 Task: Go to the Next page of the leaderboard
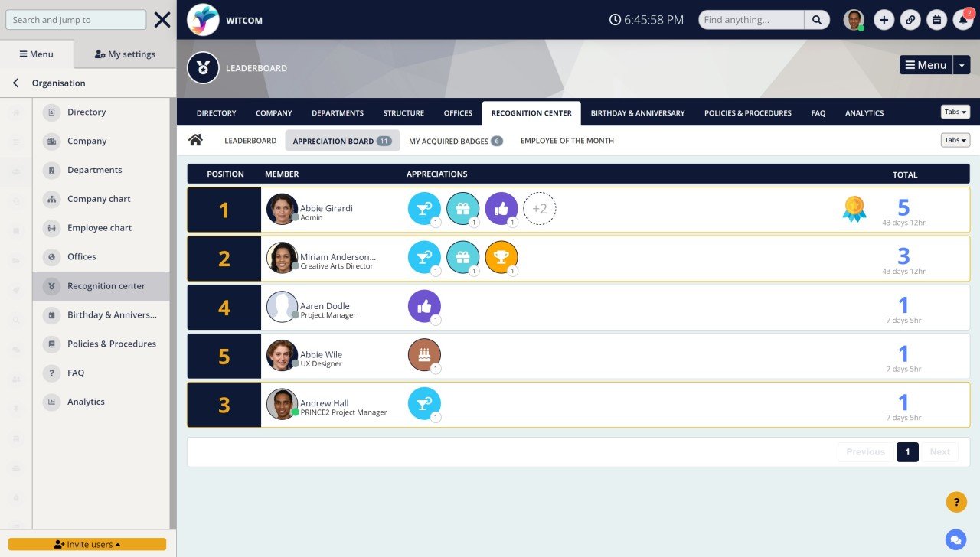939,451
